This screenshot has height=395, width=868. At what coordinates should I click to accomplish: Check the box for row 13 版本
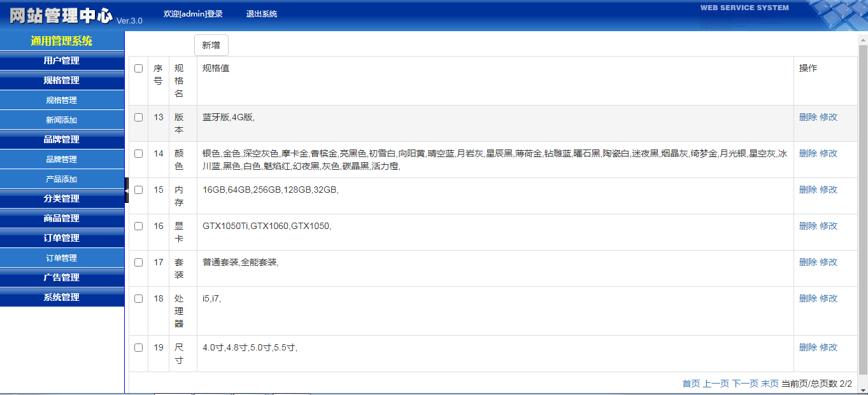click(138, 118)
